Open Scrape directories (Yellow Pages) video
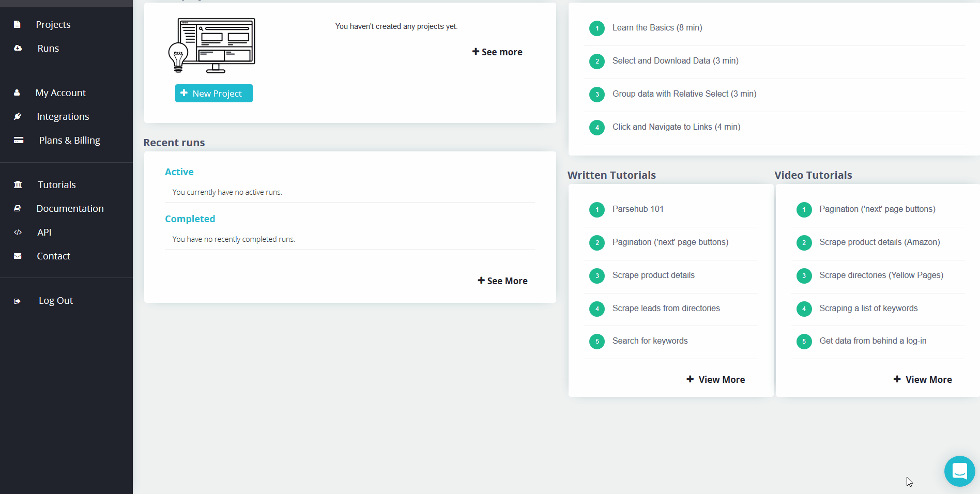980x494 pixels. tap(881, 275)
